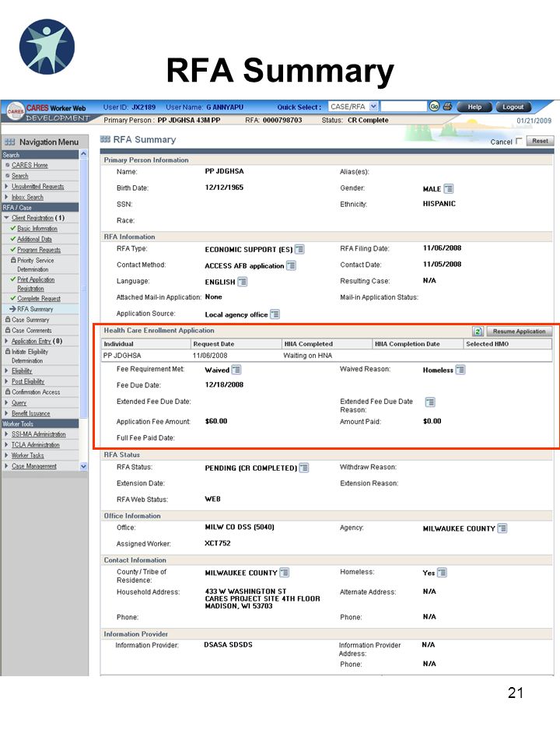Click the Navigation Menu icon

click(9, 142)
